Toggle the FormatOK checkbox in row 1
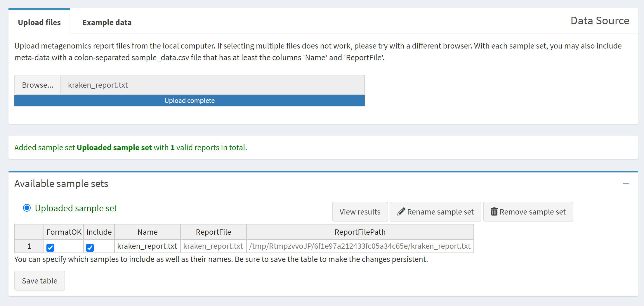 (50, 248)
